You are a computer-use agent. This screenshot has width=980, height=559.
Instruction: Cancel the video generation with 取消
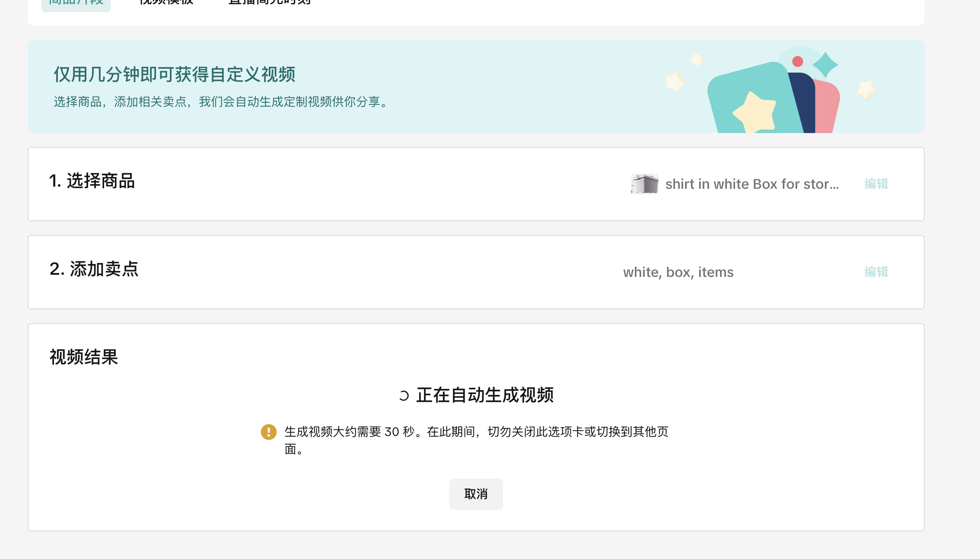point(476,494)
